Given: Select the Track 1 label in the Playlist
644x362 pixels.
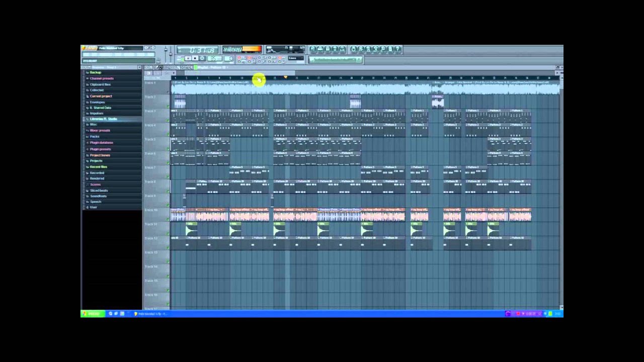Looking at the screenshot, I should coord(150,82).
